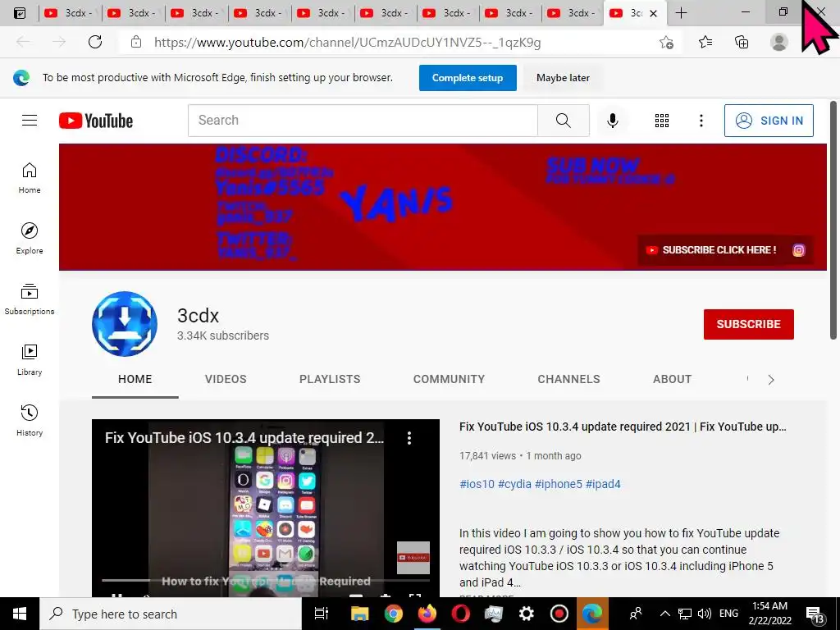Open the notification center
The image size is (840, 630).
[x=815, y=614]
